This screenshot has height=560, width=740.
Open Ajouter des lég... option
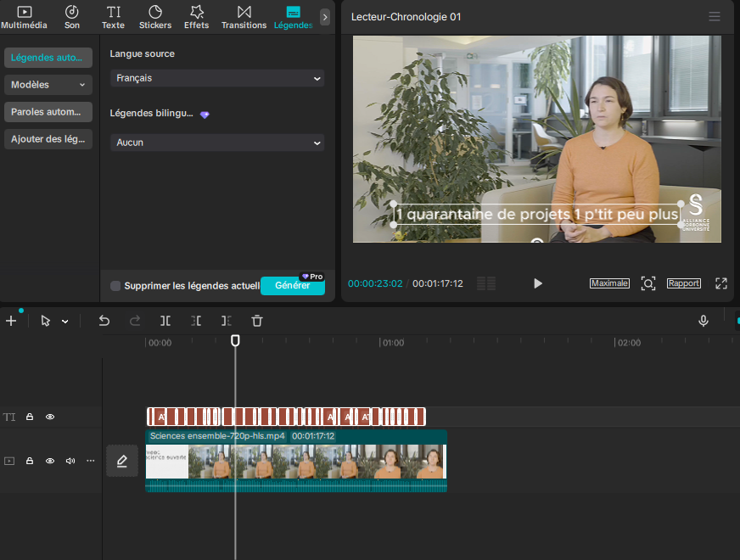coord(48,139)
